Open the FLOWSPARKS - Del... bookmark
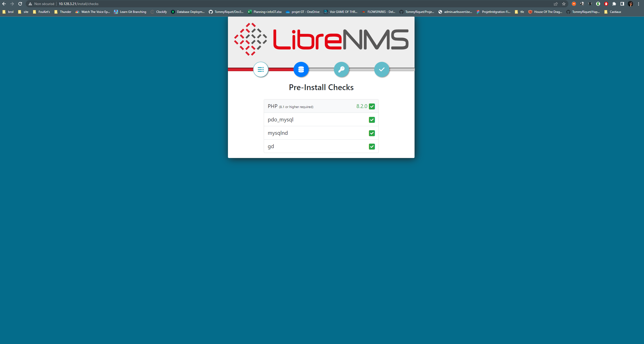Image resolution: width=644 pixels, height=344 pixels. click(x=378, y=12)
